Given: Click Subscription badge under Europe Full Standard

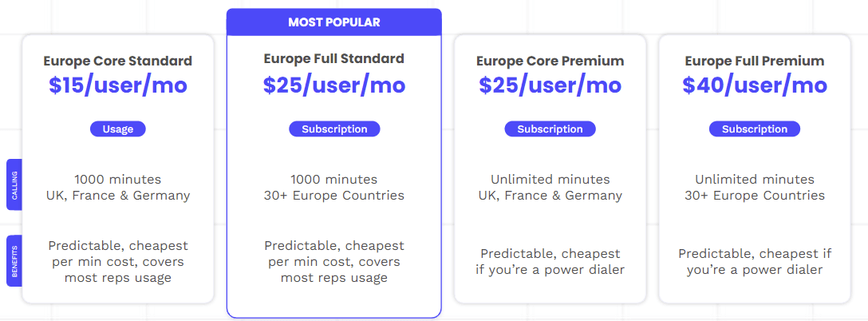Looking at the screenshot, I should [334, 129].
